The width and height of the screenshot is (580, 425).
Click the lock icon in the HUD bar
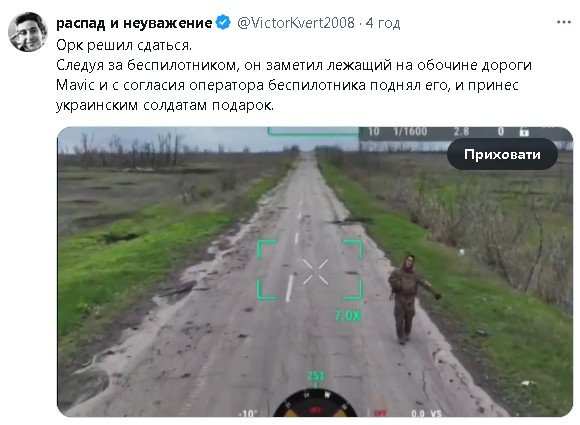[x=524, y=131]
